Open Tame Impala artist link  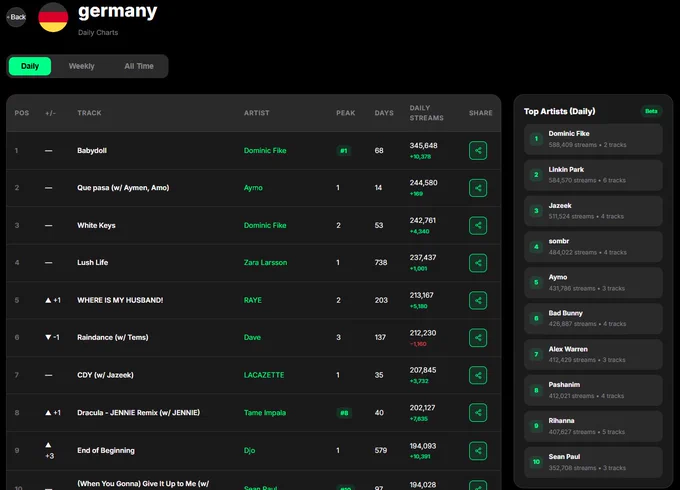pos(265,413)
